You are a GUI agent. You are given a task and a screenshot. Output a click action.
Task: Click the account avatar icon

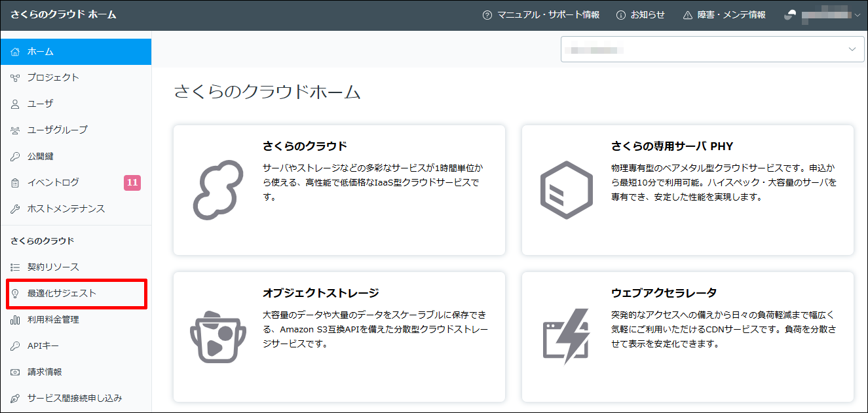[790, 14]
